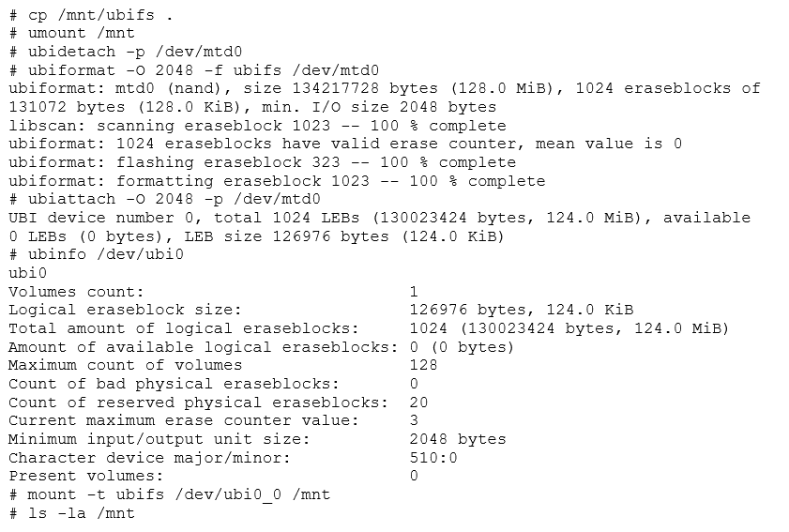Screen dimensions: 789x532
Task: Click the 'Count of bad physical eraseblocks:' label
Action: pyautogui.click(x=174, y=384)
